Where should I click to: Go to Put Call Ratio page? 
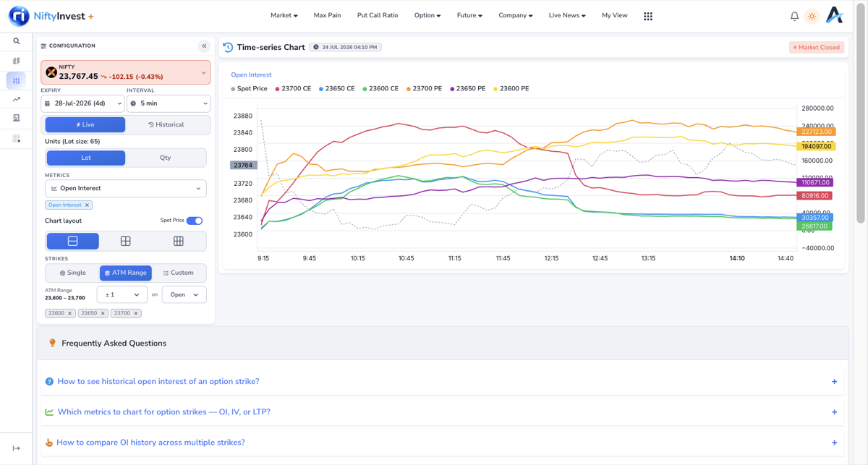click(x=378, y=15)
